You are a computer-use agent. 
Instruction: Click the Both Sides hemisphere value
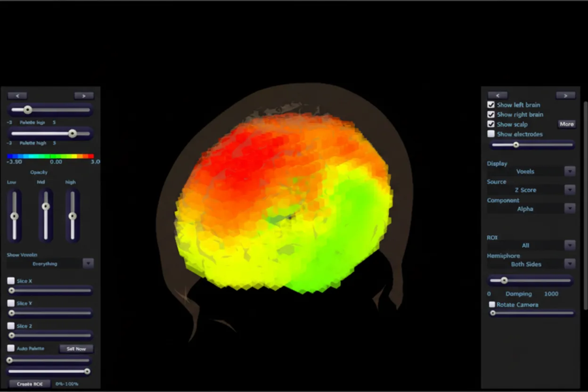[x=526, y=264]
